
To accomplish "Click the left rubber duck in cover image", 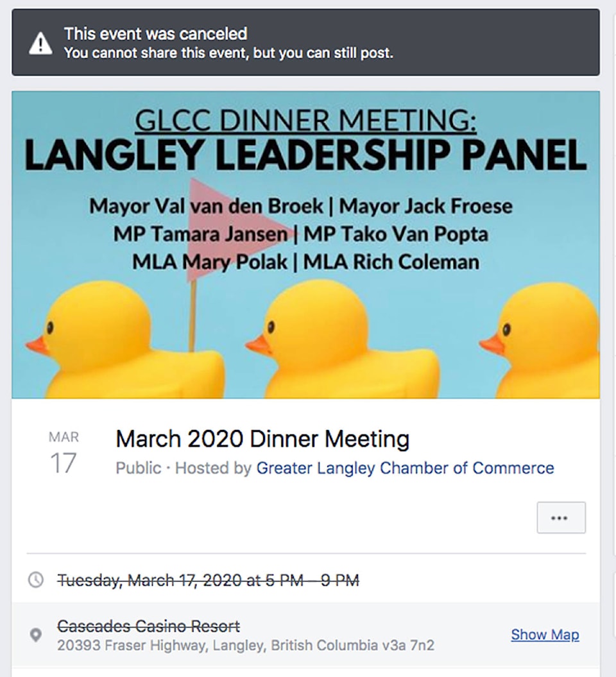I will [x=125, y=341].
